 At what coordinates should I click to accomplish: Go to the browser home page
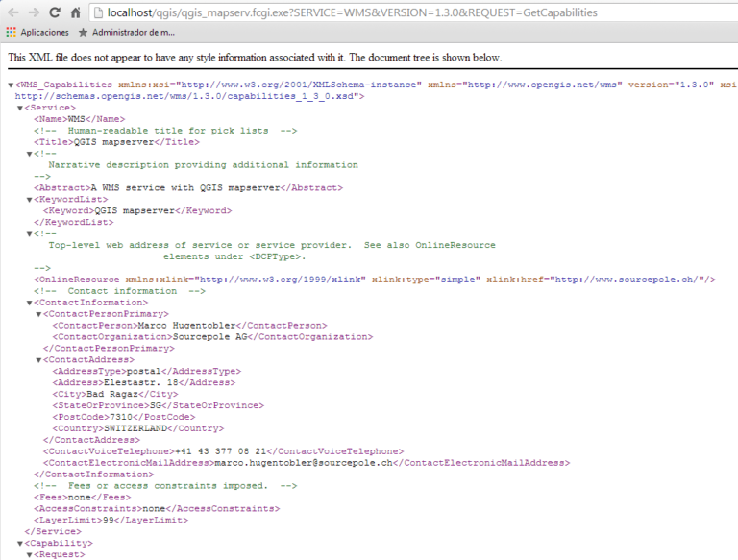[x=77, y=12]
